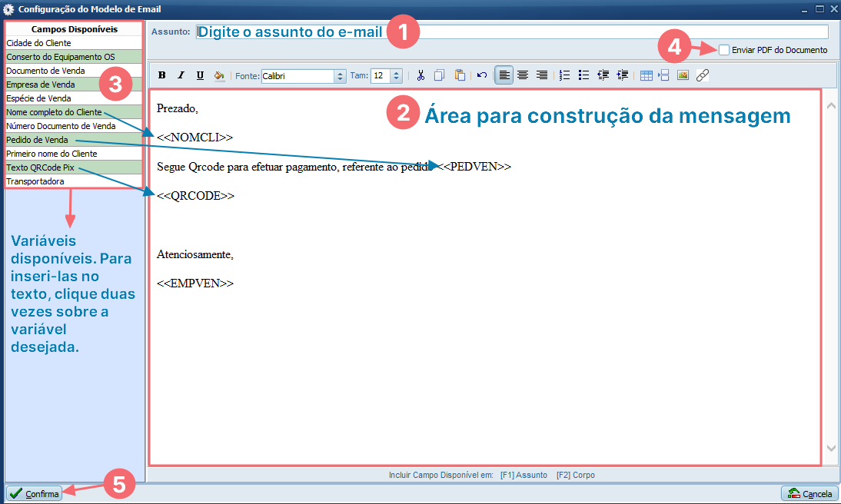Click the <<NOMCLI>> variable in message
The height and width of the screenshot is (504, 841).
click(x=194, y=138)
